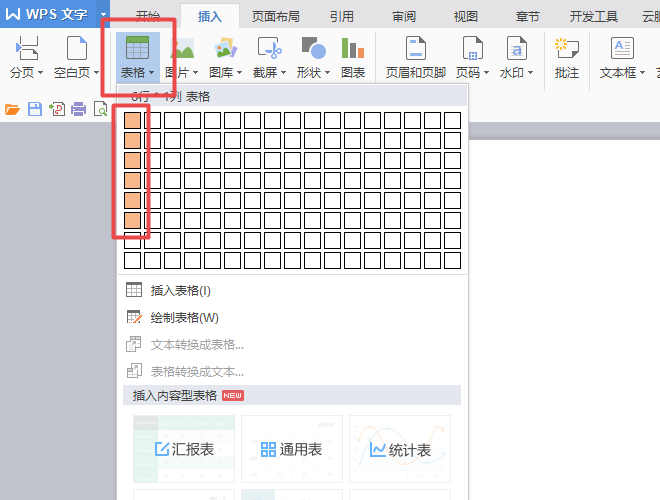
Task: Click the save disk icon
Action: pos(35,109)
